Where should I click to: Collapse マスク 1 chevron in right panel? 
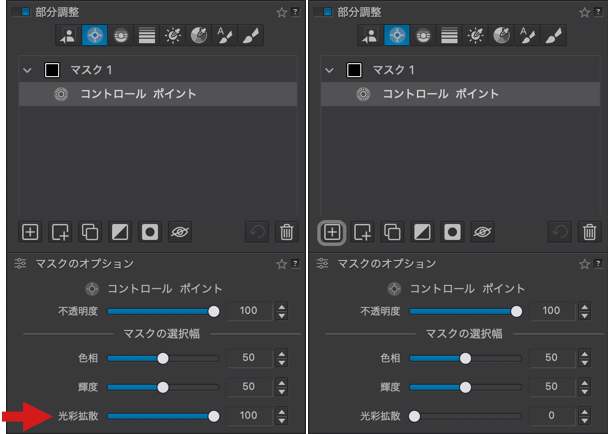pyautogui.click(x=329, y=71)
